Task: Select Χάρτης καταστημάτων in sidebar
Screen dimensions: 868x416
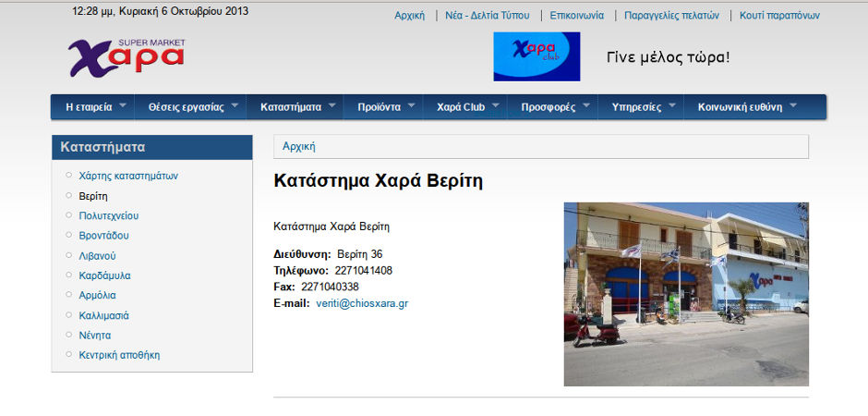Action: (x=128, y=176)
